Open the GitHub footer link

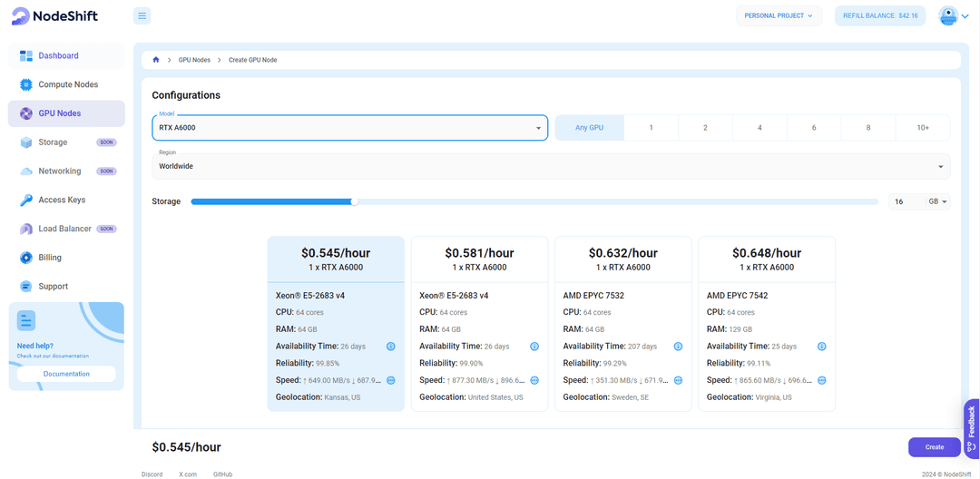pyautogui.click(x=222, y=474)
